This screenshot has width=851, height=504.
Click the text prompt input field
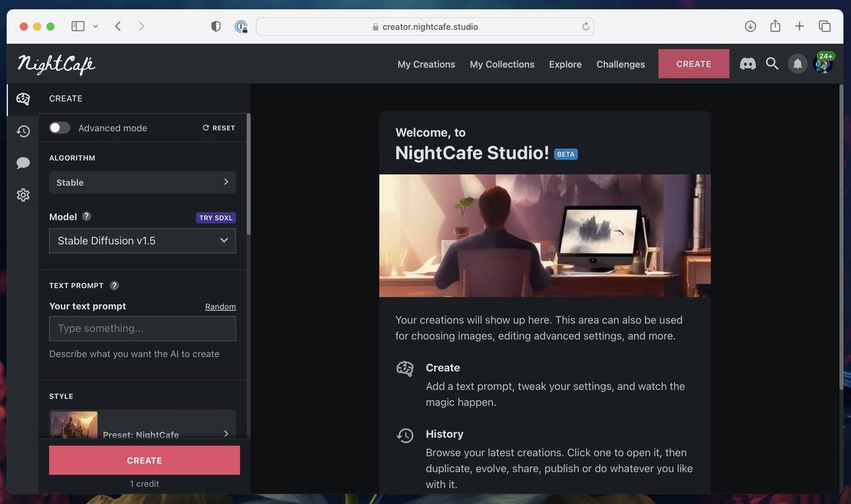142,328
